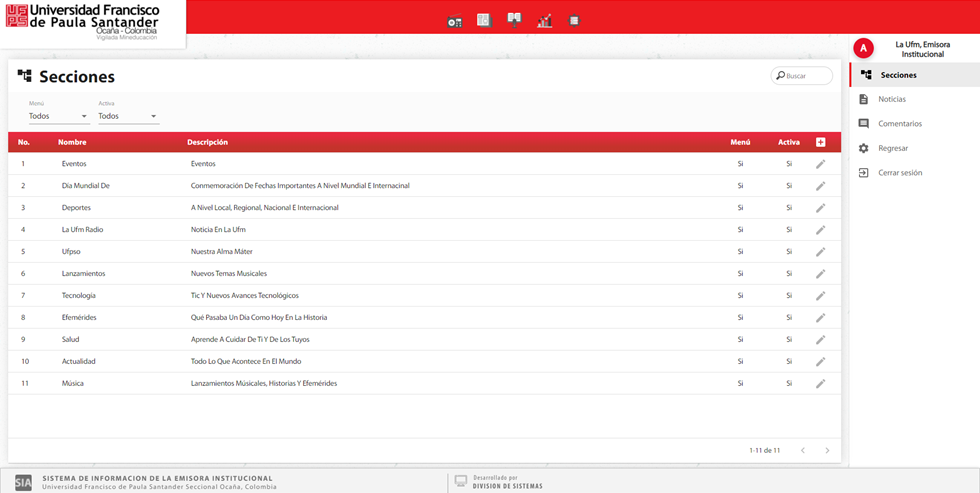Edit the Eventos section row
The image size is (980, 493).
pos(820,164)
